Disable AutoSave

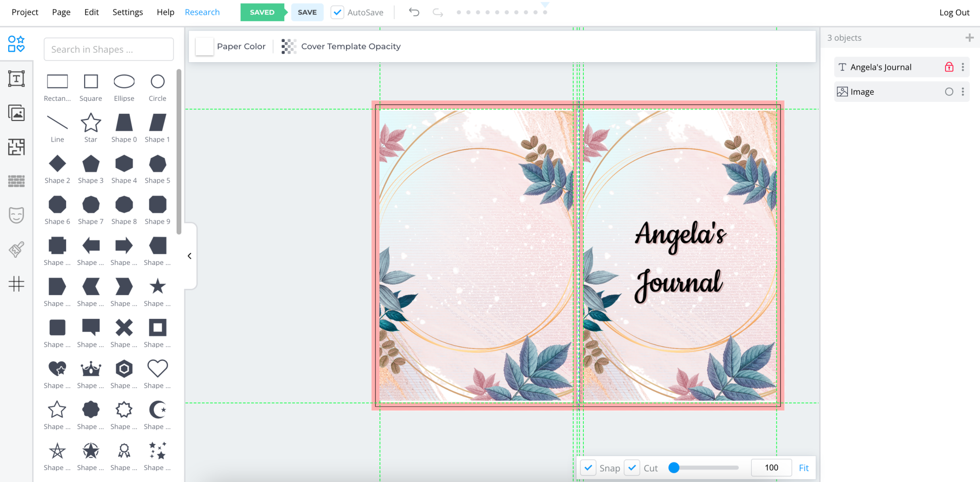pyautogui.click(x=337, y=12)
